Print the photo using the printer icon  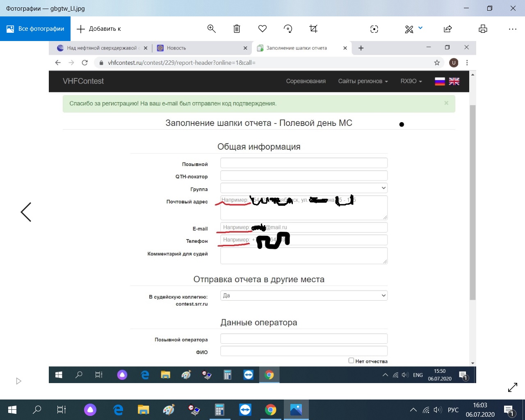(x=483, y=29)
